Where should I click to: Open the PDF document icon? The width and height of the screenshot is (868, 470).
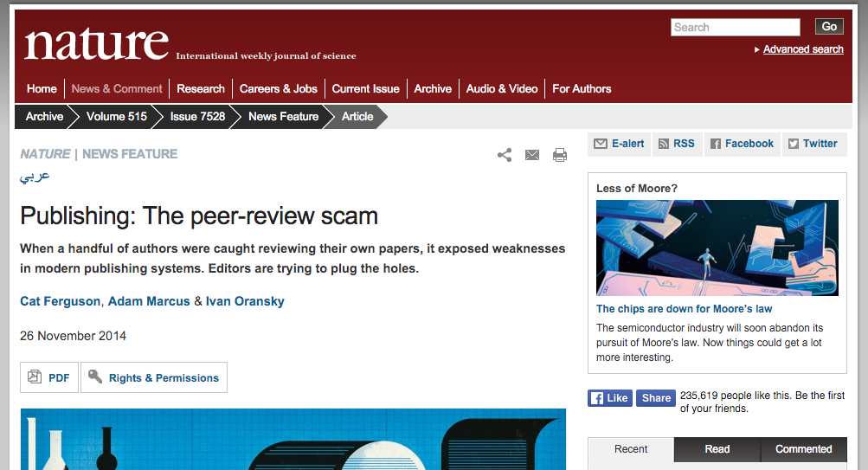[x=35, y=377]
